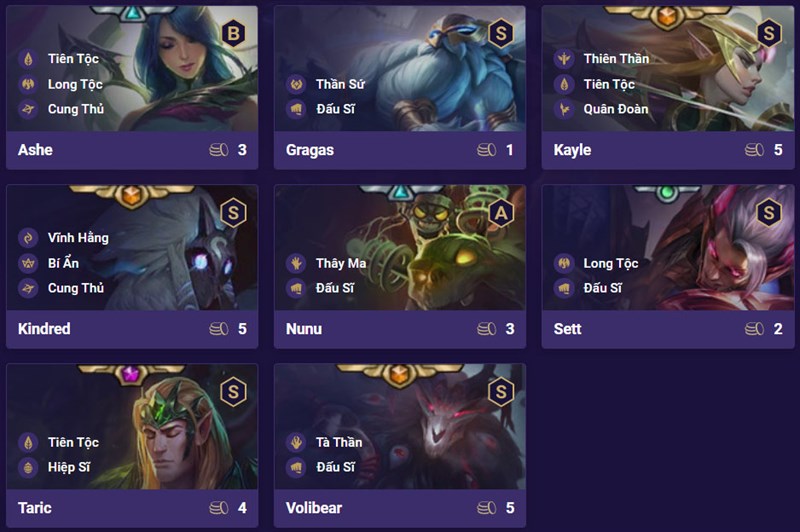Click the Tà Thần trait icon on Volibear's card
Screen dimensions: 800x532
pyautogui.click(x=296, y=442)
